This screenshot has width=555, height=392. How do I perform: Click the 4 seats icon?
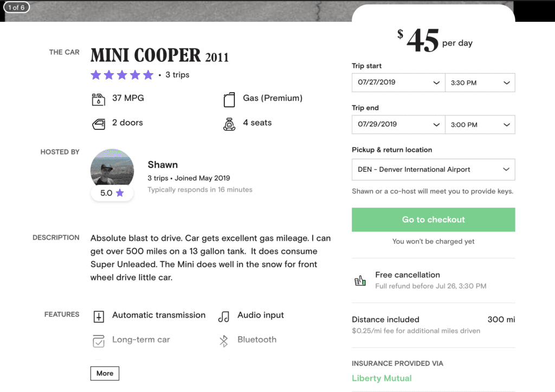229,124
